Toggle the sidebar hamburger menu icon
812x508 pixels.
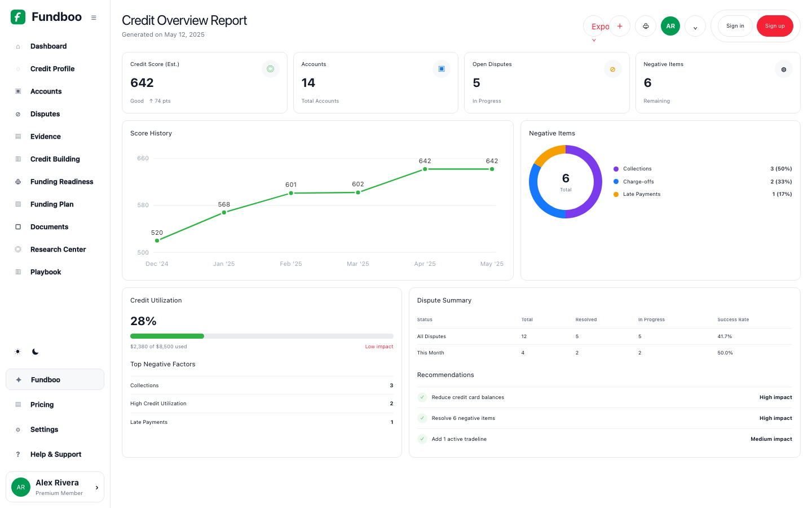(94, 17)
